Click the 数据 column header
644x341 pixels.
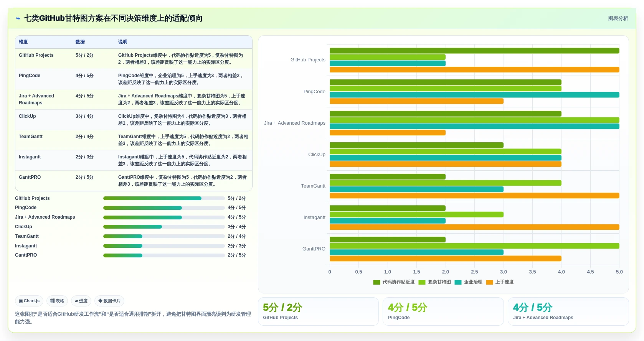[x=80, y=42]
